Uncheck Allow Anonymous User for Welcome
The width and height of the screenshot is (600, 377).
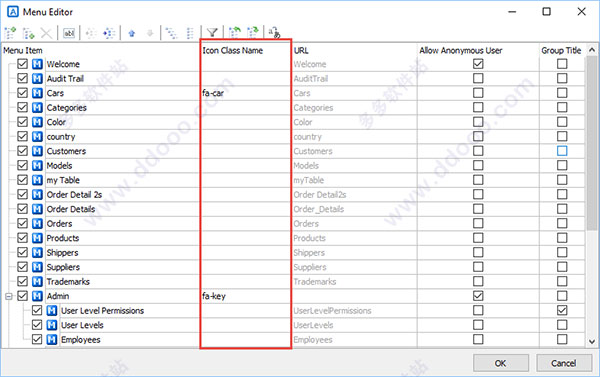[478, 64]
